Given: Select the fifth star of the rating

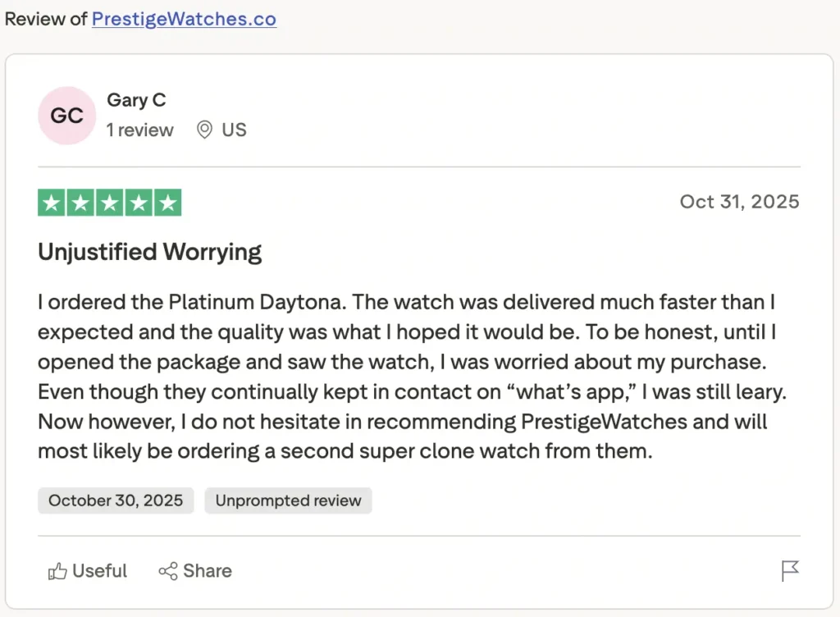Looking at the screenshot, I should (169, 202).
